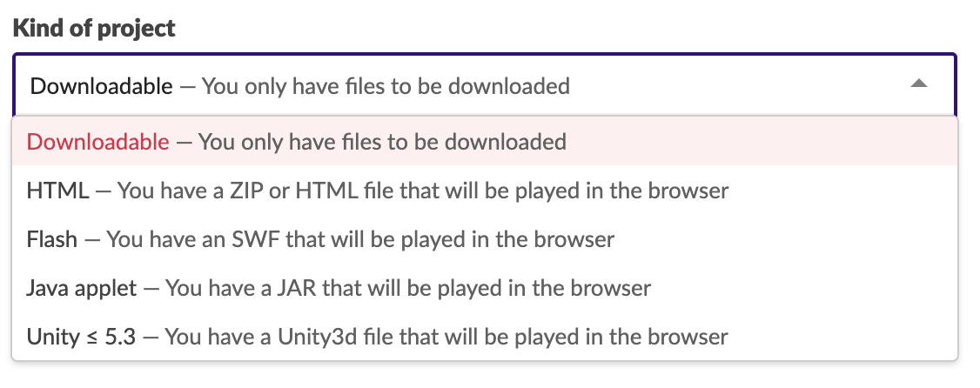
Task: Click the Unity3d file description text
Action: (446, 336)
